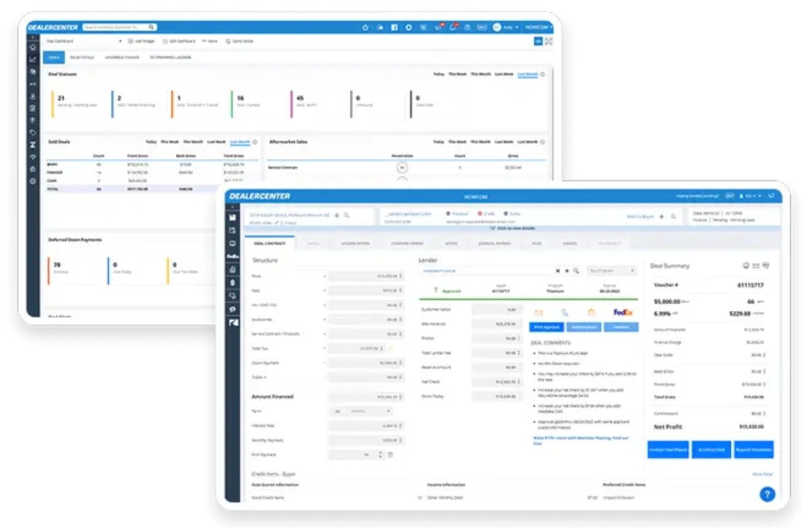Screen dimensions: 812x528
Task: Click the save disk icon in the deal sidebar
Action: click(x=233, y=217)
